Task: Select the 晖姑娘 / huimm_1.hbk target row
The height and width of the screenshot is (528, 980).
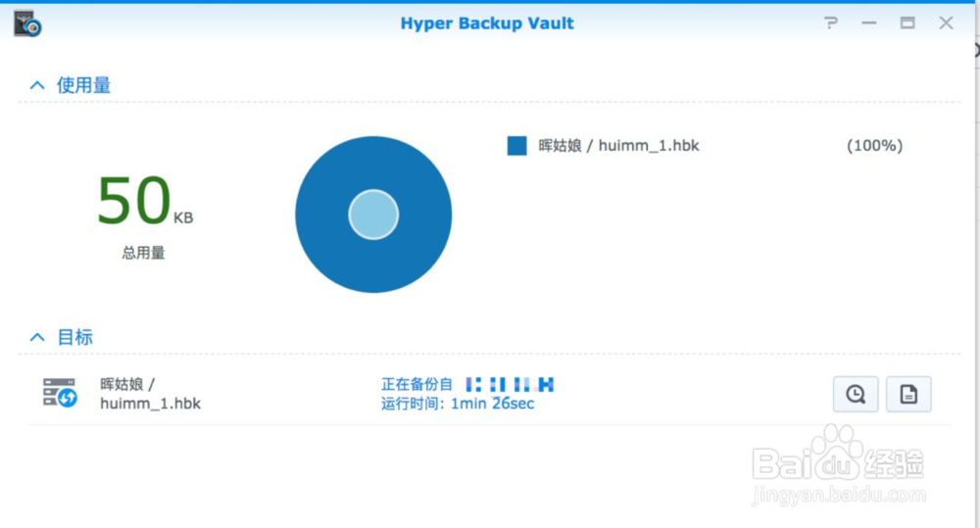Action: pos(489,394)
